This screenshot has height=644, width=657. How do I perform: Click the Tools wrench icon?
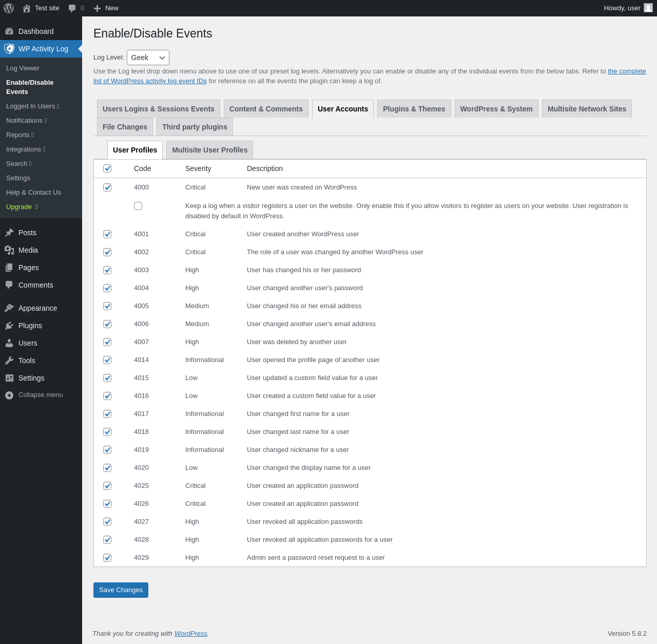point(9,361)
